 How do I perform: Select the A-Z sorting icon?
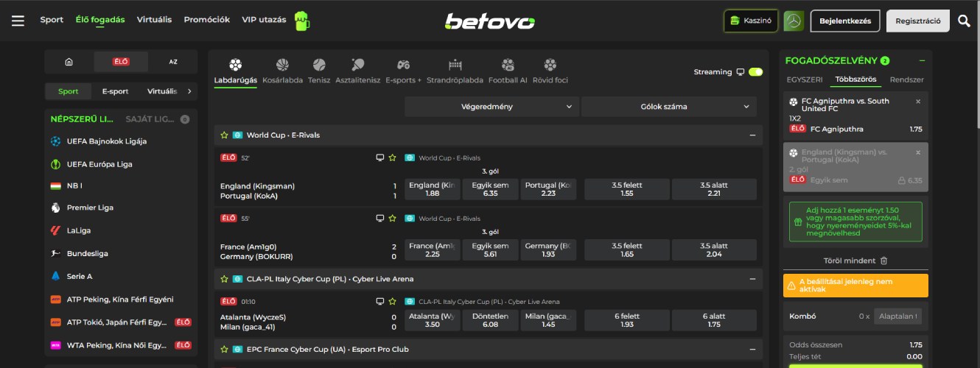[173, 62]
